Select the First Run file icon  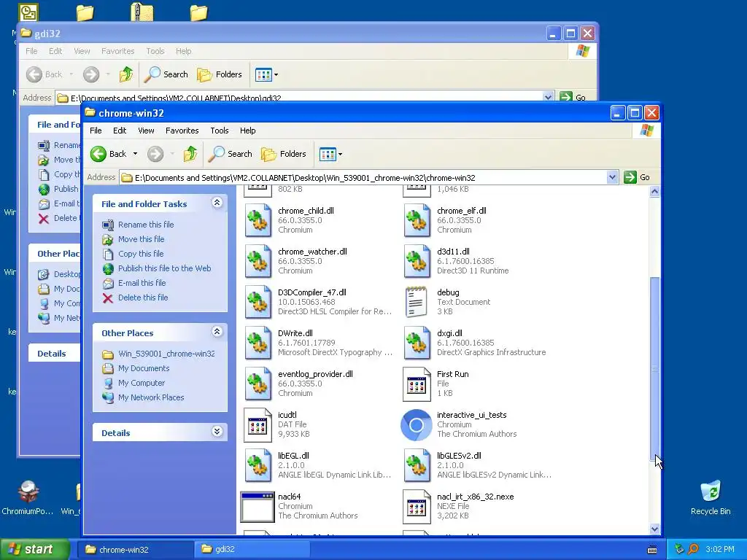pyautogui.click(x=417, y=384)
